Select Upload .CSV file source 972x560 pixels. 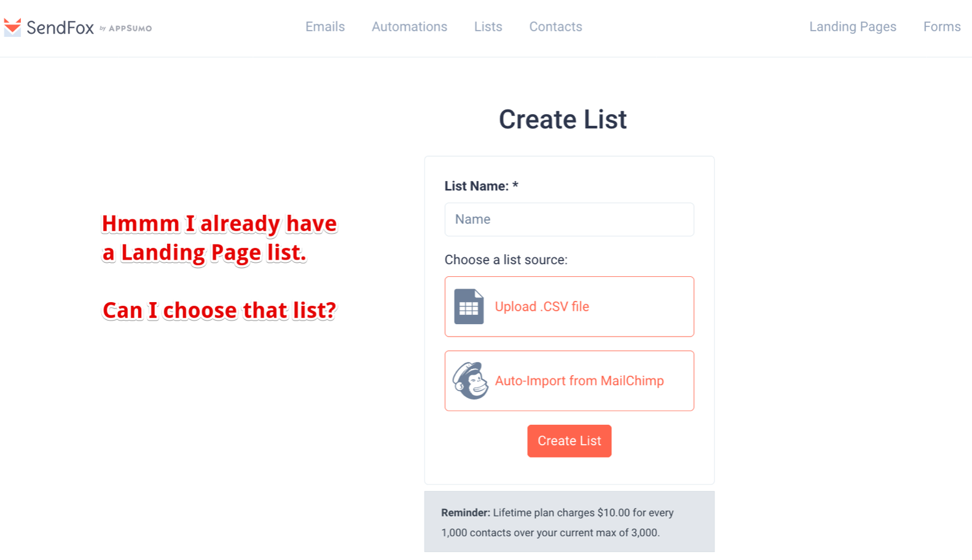569,306
